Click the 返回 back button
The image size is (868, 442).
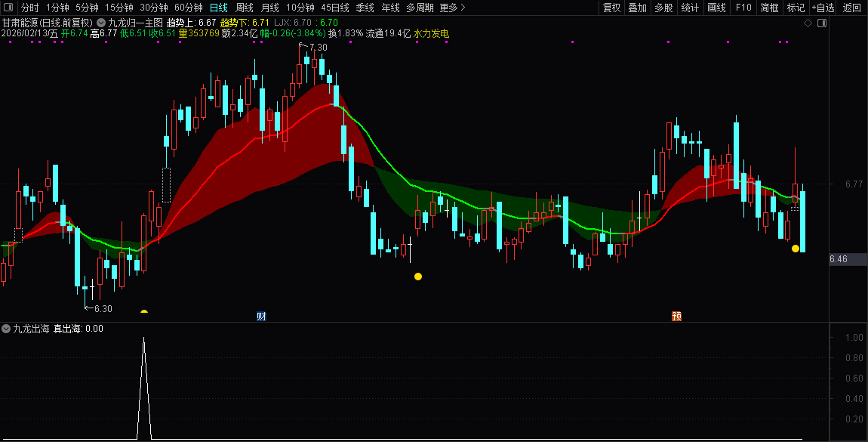coord(852,8)
